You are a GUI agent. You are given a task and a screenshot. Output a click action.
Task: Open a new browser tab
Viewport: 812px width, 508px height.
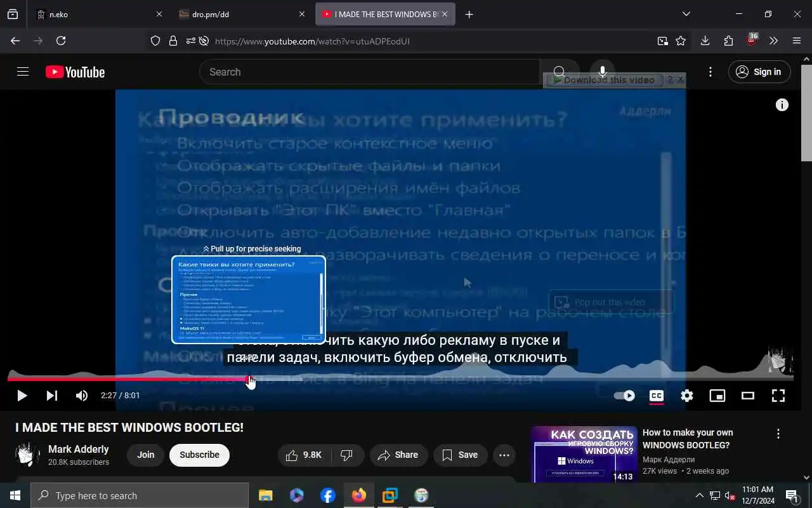469,14
